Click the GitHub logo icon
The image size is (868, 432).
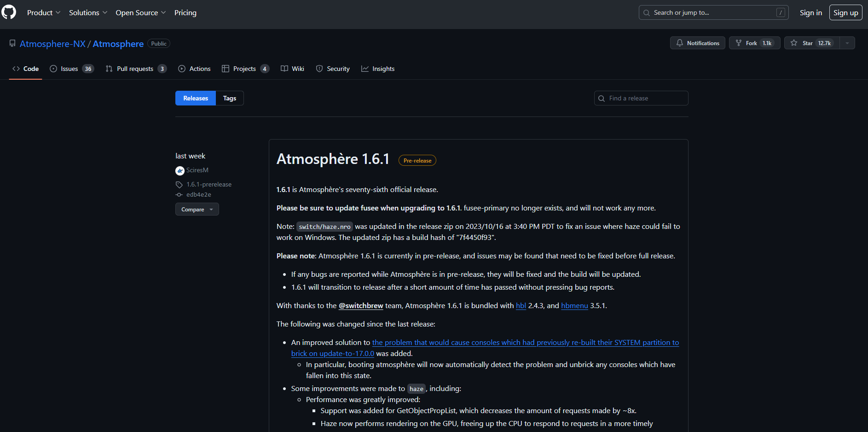click(x=9, y=12)
